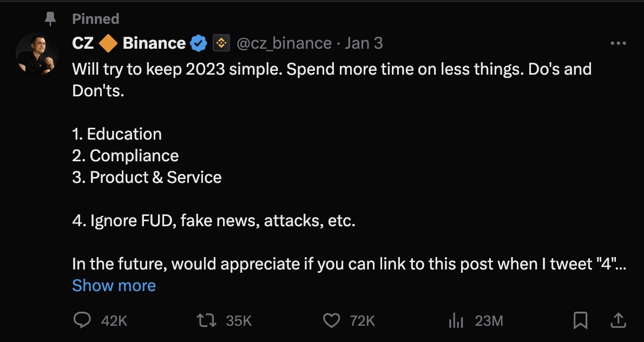This screenshot has width=644, height=342.
Task: Click the tweet text about 2023 goals
Action: [349, 166]
